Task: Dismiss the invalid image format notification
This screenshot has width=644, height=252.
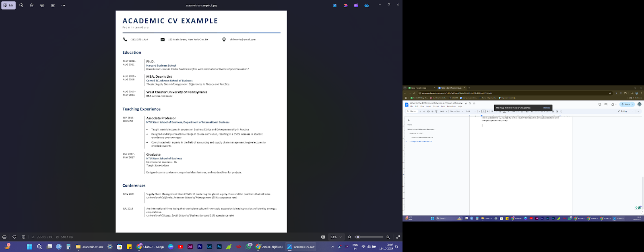Action: pyautogui.click(x=546, y=108)
